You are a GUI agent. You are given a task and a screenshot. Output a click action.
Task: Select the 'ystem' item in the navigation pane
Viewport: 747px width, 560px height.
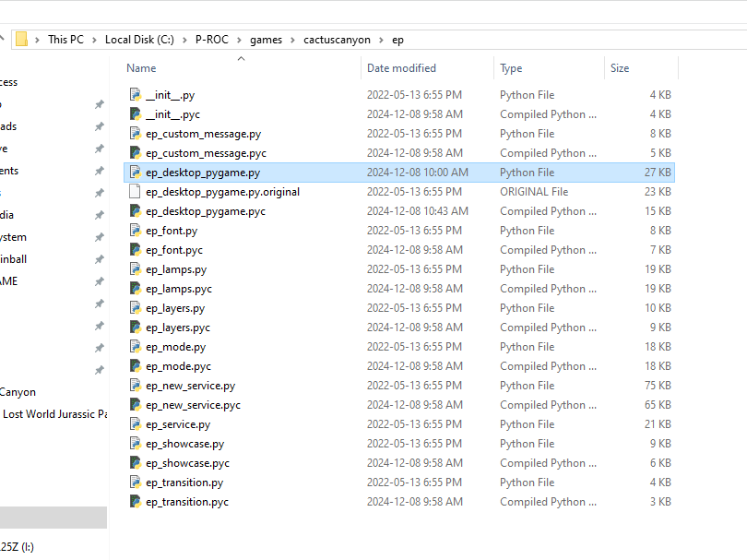(x=13, y=237)
